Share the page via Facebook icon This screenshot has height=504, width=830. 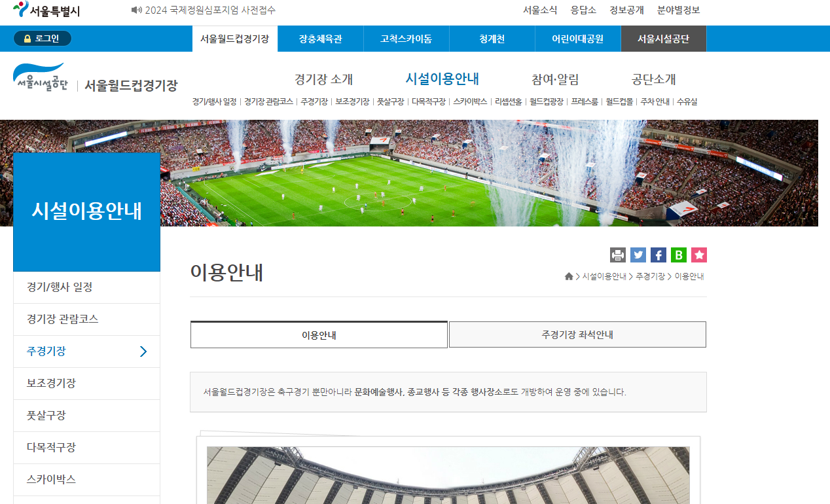(x=659, y=255)
